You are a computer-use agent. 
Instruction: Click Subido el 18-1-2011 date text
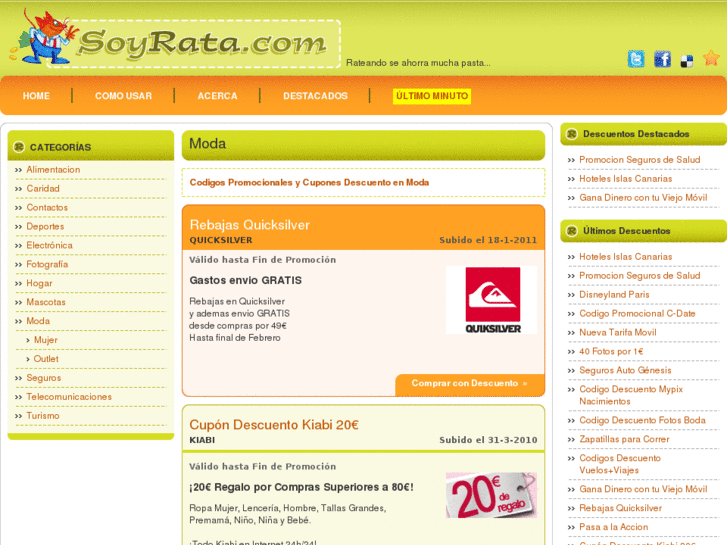(x=488, y=240)
